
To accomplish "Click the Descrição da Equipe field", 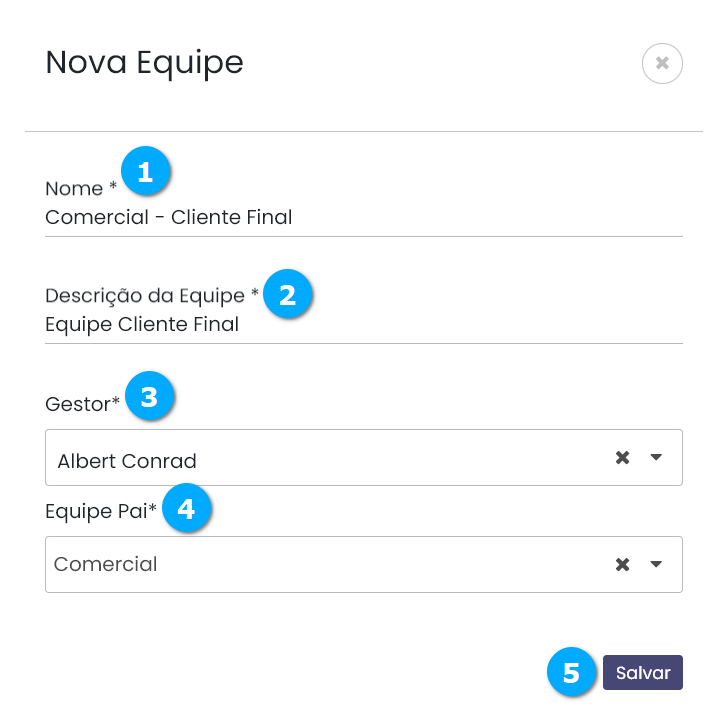I will tap(363, 324).
